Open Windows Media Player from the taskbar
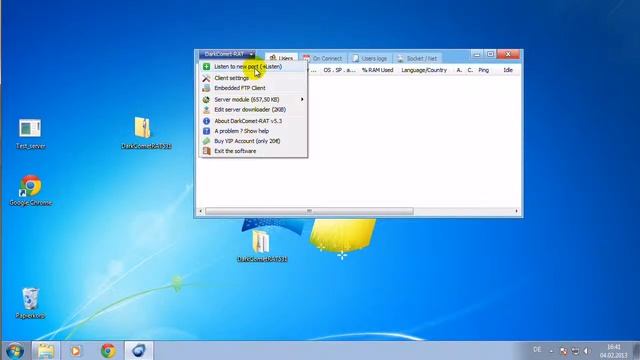The width and height of the screenshot is (640, 360). pos(76,351)
